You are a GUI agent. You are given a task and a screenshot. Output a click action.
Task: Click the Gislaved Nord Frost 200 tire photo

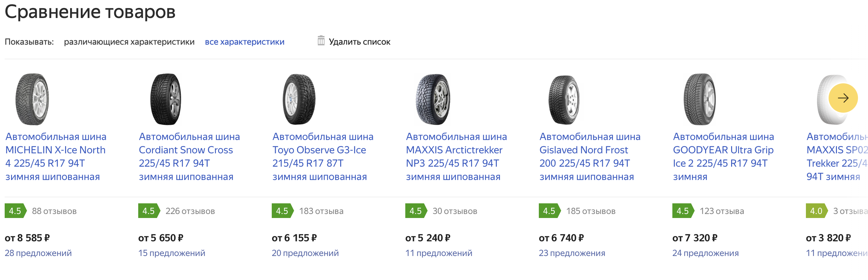point(565,100)
